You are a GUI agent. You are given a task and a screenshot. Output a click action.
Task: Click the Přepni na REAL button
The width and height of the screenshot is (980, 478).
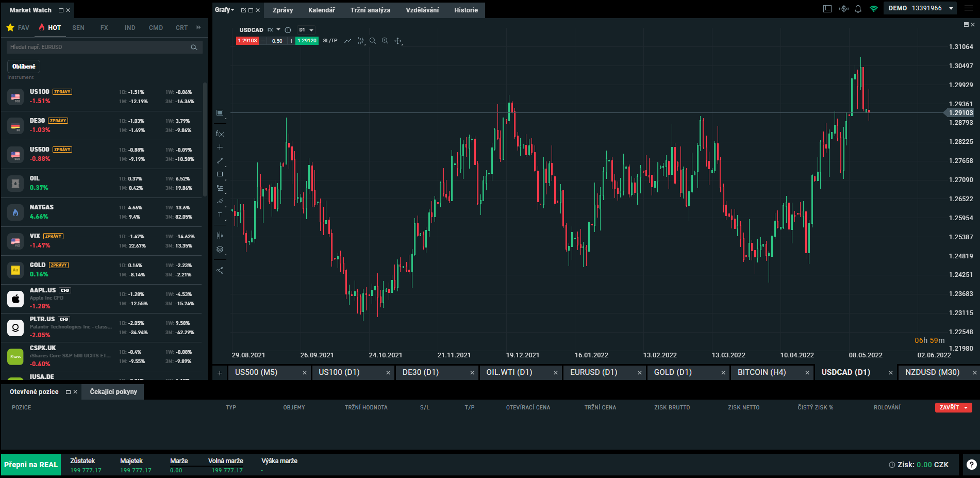click(31, 465)
